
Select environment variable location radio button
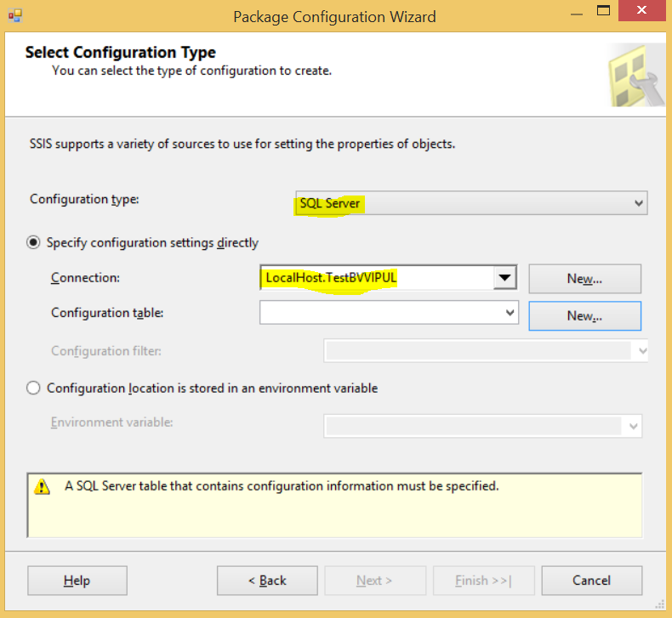tap(33, 388)
